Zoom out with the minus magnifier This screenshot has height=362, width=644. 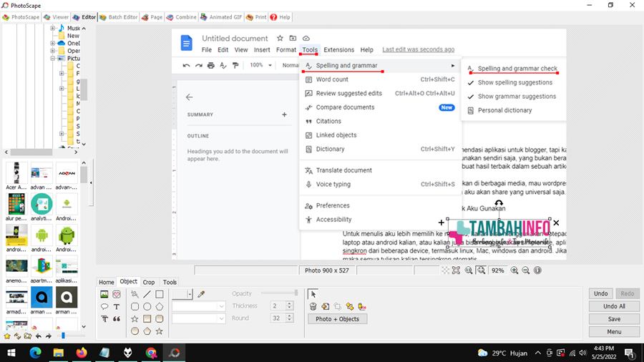pyautogui.click(x=526, y=270)
